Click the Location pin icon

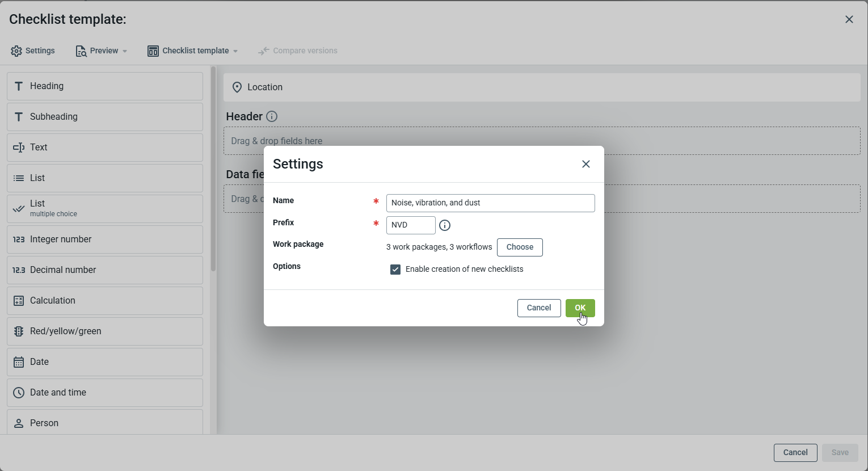(x=237, y=87)
